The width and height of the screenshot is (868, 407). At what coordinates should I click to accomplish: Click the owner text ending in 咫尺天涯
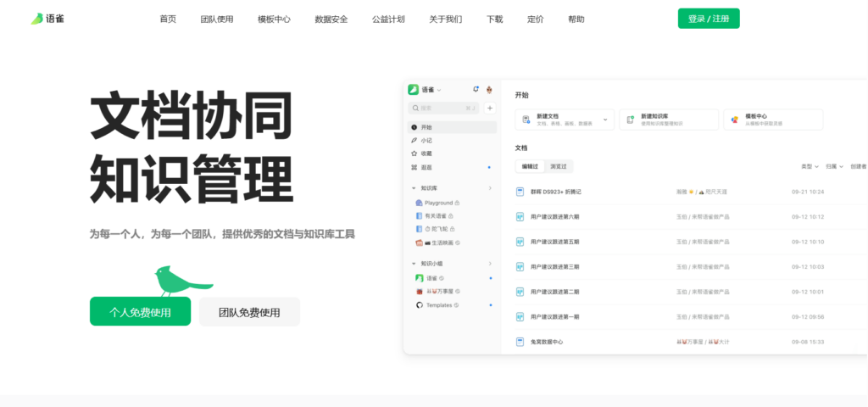701,192
